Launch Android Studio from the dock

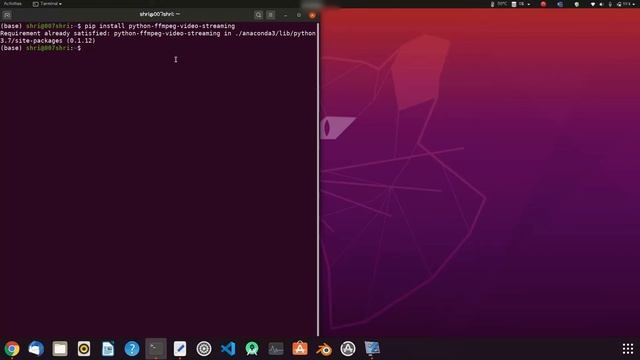coord(252,349)
